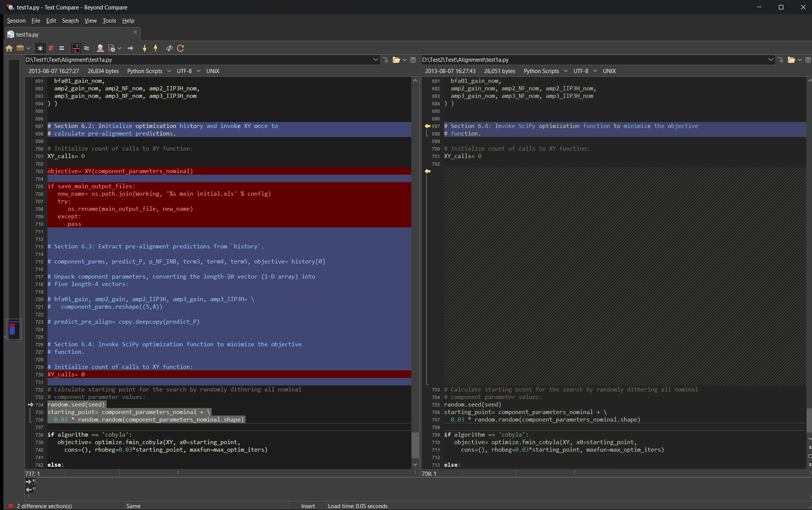Click left pane scroll-up arrow

tap(415, 80)
